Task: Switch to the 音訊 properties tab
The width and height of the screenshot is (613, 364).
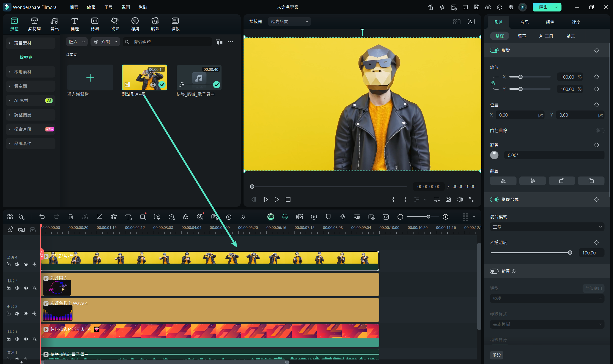Action: (x=524, y=22)
